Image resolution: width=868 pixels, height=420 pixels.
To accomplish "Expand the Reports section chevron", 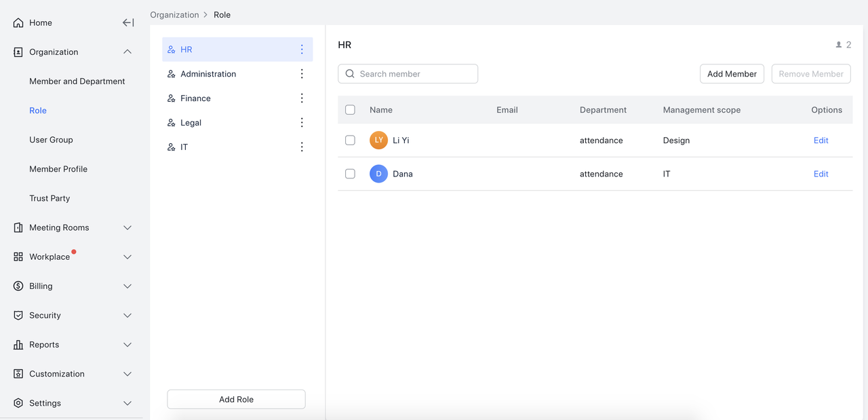I will coord(127,345).
